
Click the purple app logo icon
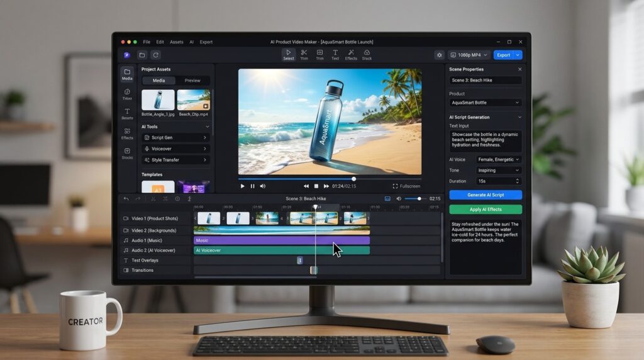(127, 55)
